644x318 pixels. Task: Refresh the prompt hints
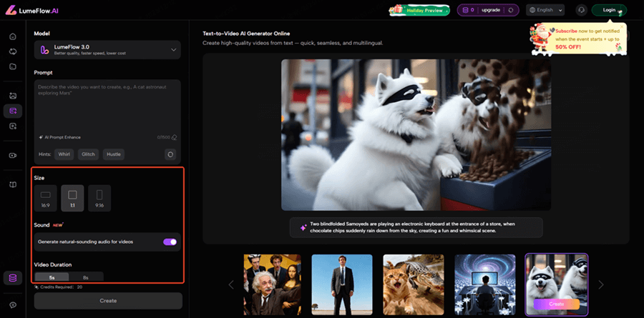[170, 154]
